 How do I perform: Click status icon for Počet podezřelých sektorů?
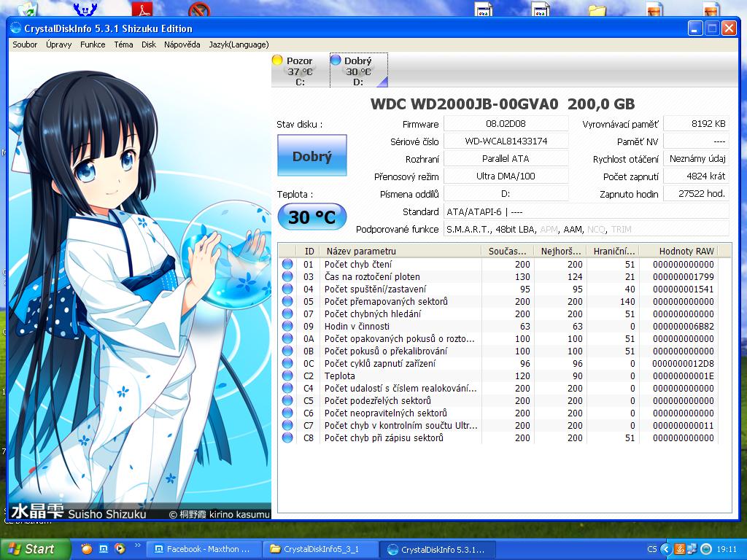(x=287, y=400)
